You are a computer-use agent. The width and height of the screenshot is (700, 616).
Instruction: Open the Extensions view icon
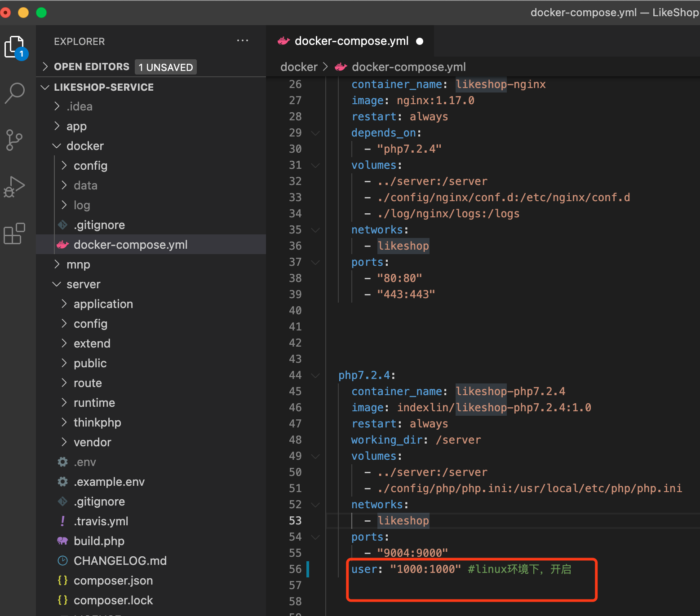(x=14, y=233)
